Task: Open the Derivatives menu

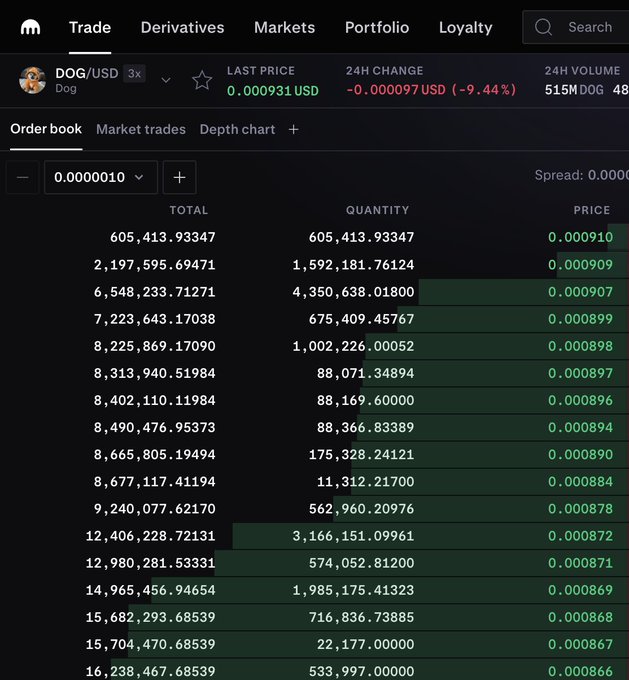Action: point(183,27)
